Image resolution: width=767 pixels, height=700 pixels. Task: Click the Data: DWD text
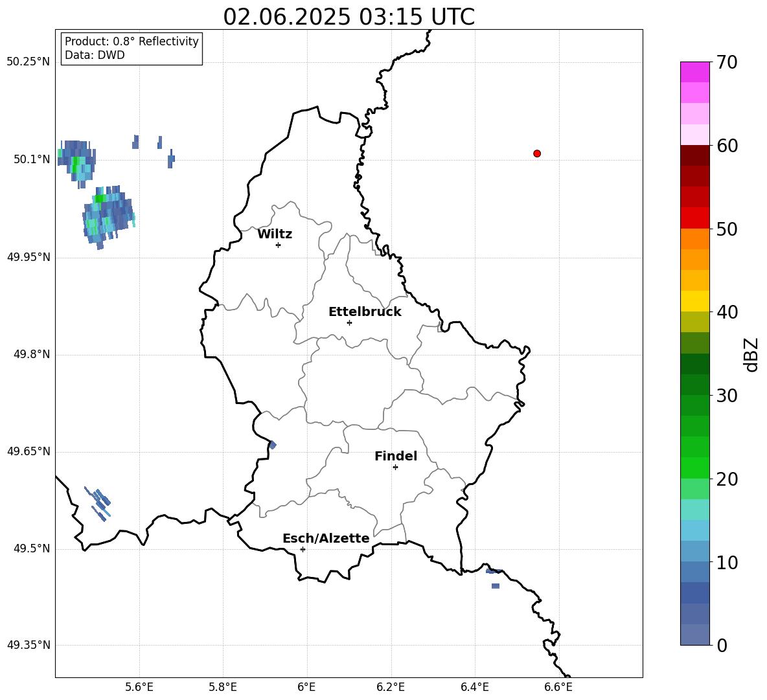click(x=95, y=55)
